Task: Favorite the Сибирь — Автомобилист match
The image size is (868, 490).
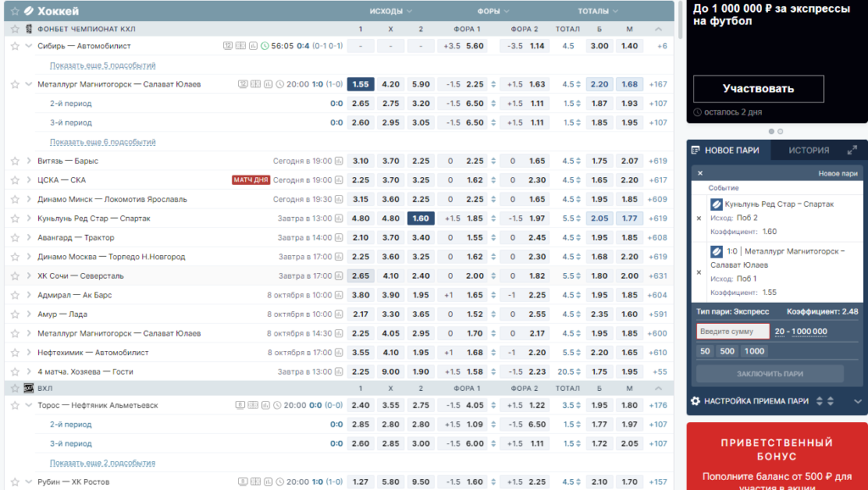Action: (x=15, y=46)
